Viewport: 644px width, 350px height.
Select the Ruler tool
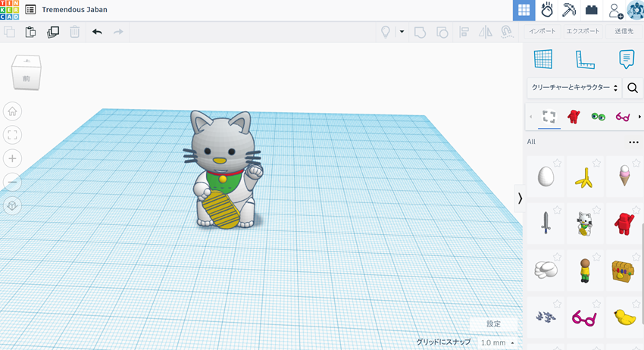click(x=584, y=59)
